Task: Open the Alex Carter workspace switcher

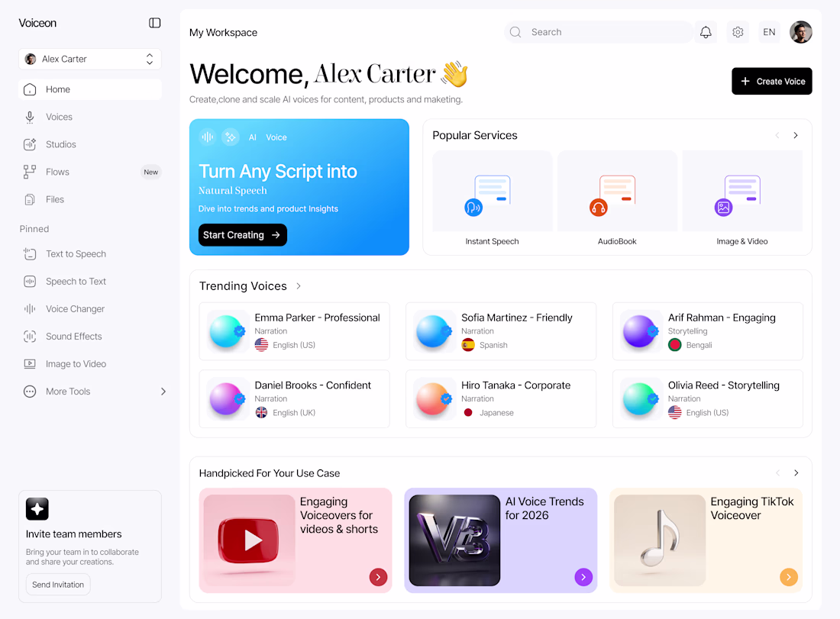Action: [90, 59]
